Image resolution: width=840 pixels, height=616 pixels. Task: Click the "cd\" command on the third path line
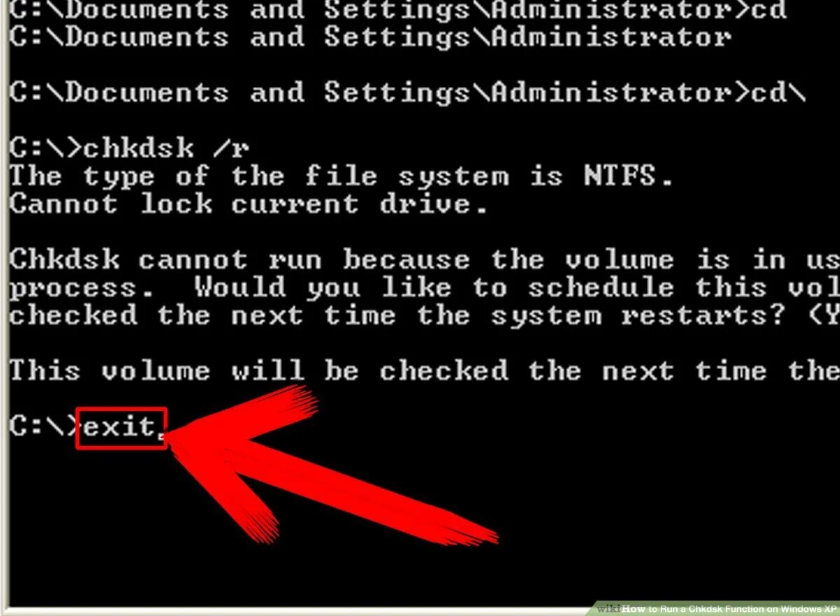[x=778, y=92]
